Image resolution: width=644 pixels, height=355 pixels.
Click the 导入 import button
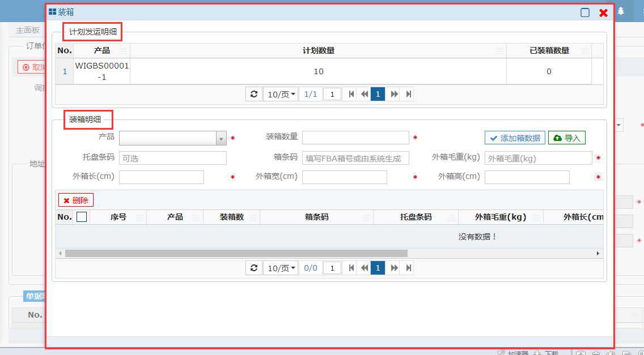click(567, 138)
